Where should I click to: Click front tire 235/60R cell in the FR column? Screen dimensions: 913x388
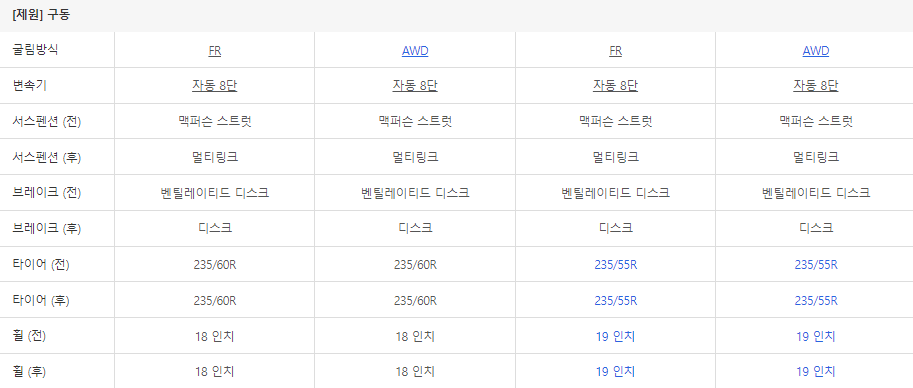point(215,265)
